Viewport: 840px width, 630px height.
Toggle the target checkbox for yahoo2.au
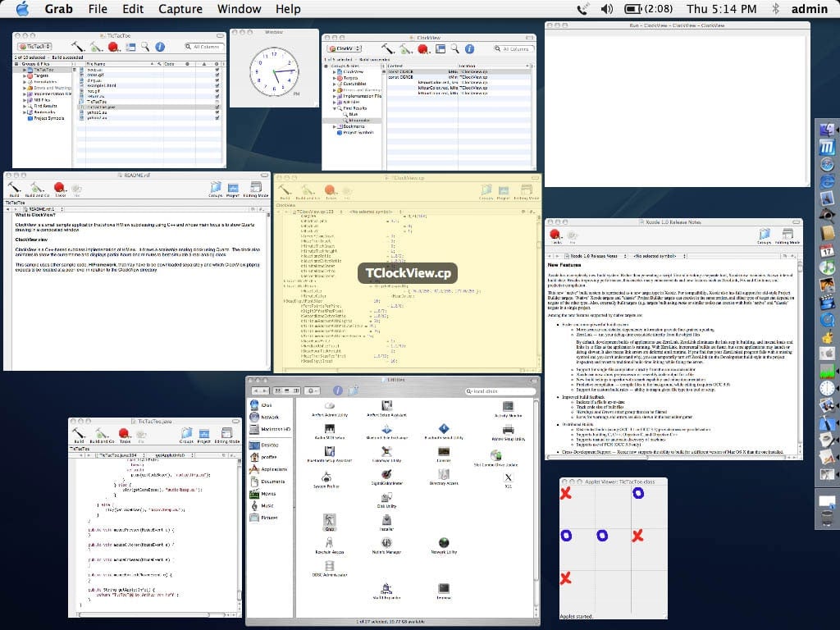[217, 118]
